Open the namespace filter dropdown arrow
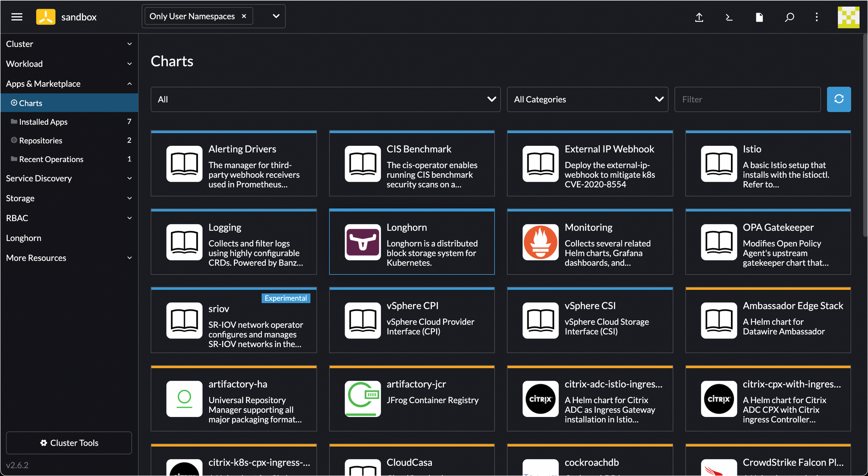Screen dimensions: 868x476 (276, 16)
